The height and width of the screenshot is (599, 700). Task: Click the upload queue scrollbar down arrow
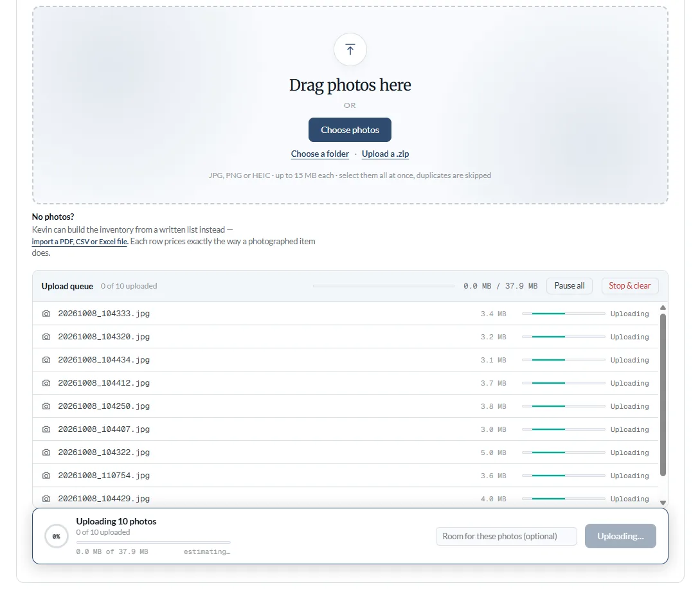[663, 503]
